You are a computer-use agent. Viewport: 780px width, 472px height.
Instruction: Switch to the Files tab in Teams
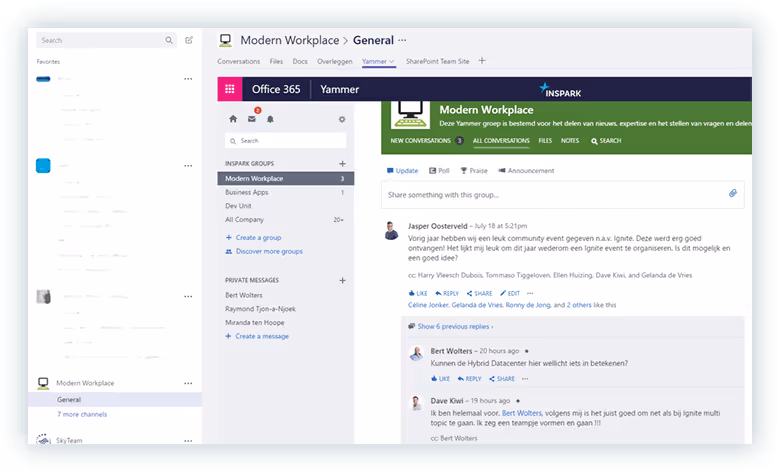(276, 61)
